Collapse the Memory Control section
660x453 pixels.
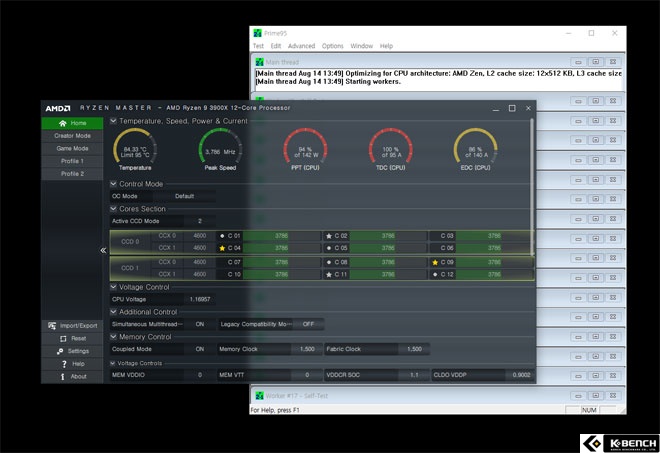pos(113,337)
